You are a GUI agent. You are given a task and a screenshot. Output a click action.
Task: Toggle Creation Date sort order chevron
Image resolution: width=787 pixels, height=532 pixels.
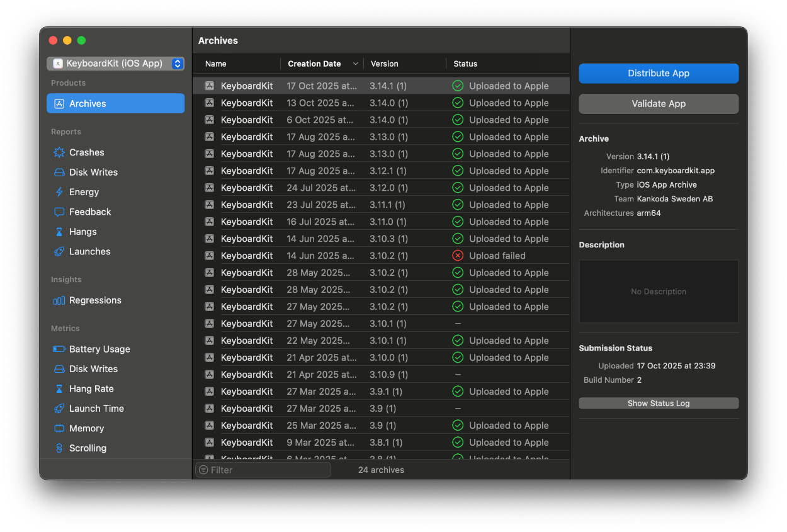[x=356, y=64]
